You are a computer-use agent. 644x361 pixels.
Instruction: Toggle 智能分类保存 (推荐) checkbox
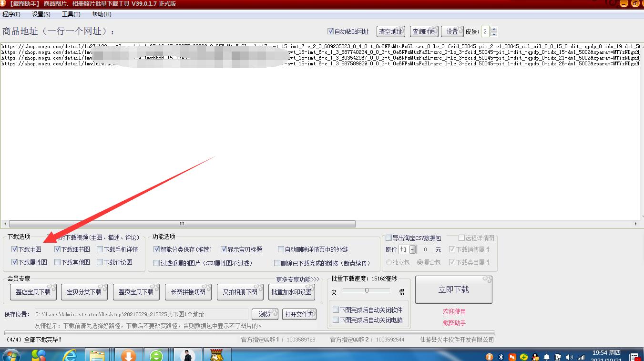click(x=157, y=249)
